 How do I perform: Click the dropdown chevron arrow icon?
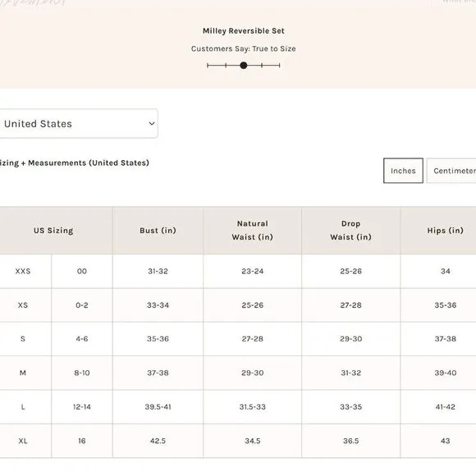[152, 124]
